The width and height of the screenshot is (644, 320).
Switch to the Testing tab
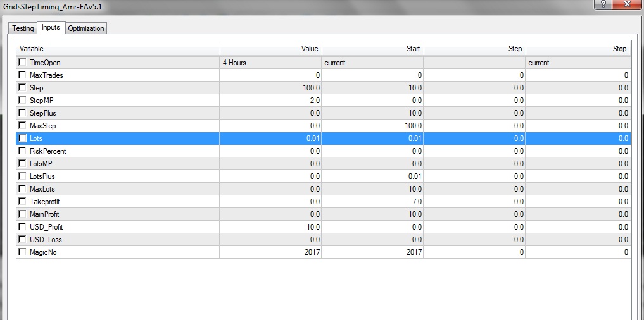tap(23, 28)
